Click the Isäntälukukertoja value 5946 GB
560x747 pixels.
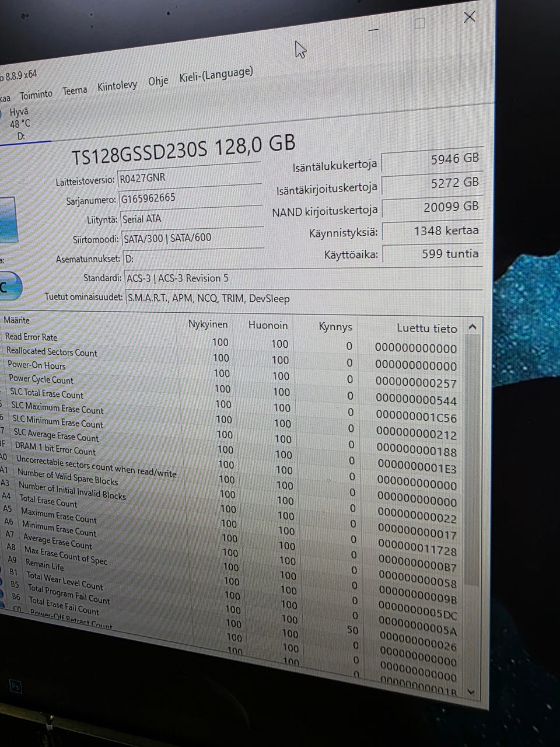point(432,159)
